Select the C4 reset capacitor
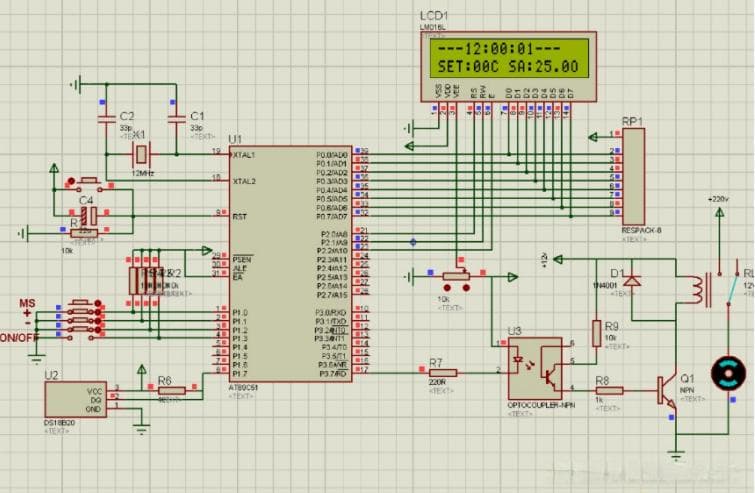The width and height of the screenshot is (755, 493). 88,216
